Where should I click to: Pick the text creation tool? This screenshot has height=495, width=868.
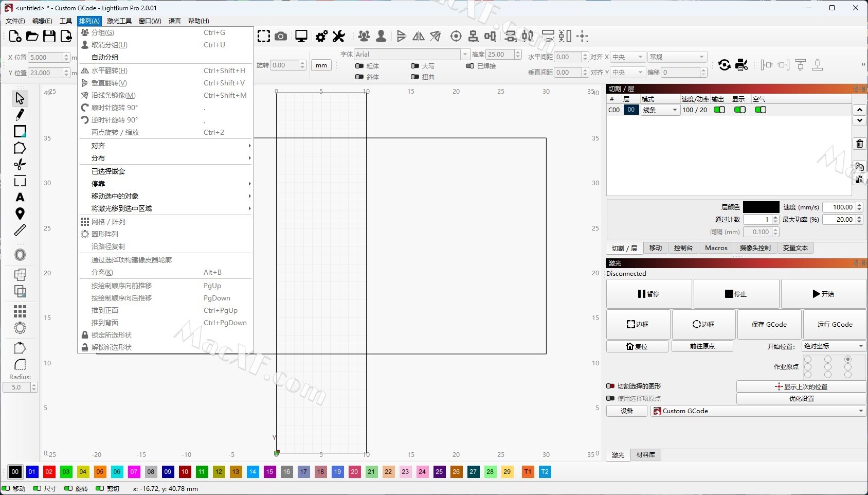click(20, 198)
